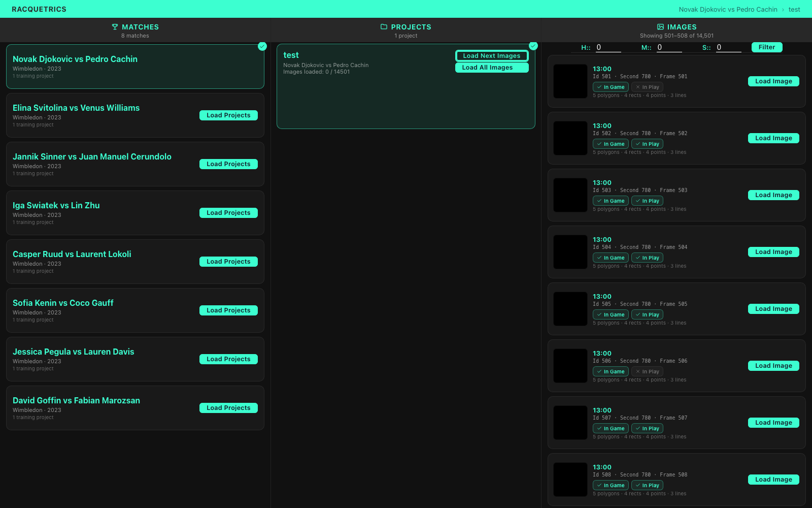The height and width of the screenshot is (508, 812).
Task: Apply the Filter button in Images
Action: pyautogui.click(x=767, y=47)
